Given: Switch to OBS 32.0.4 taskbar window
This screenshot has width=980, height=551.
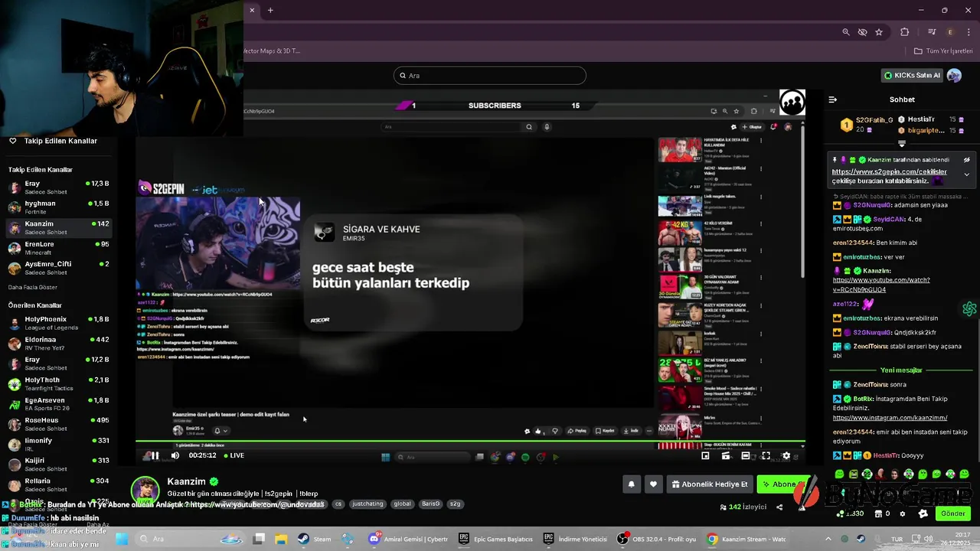Looking at the screenshot, I should pos(658,539).
